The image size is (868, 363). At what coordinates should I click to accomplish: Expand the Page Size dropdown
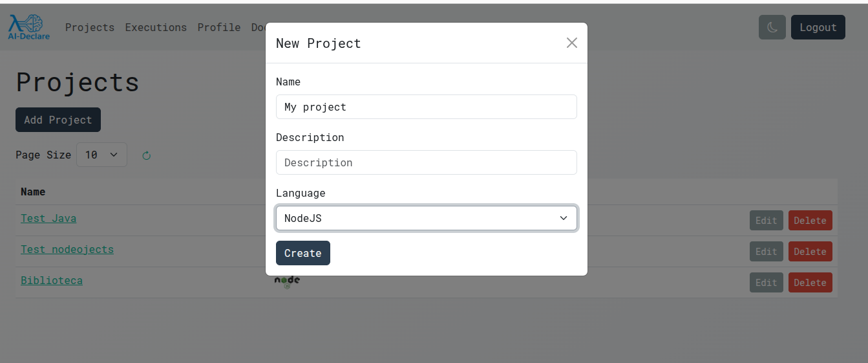point(101,155)
